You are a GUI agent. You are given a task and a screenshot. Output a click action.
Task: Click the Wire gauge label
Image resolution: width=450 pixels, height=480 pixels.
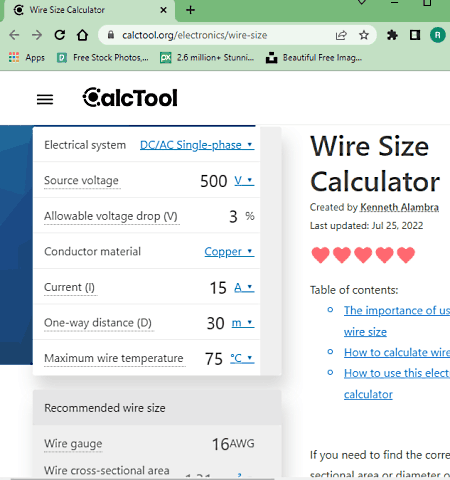click(73, 444)
